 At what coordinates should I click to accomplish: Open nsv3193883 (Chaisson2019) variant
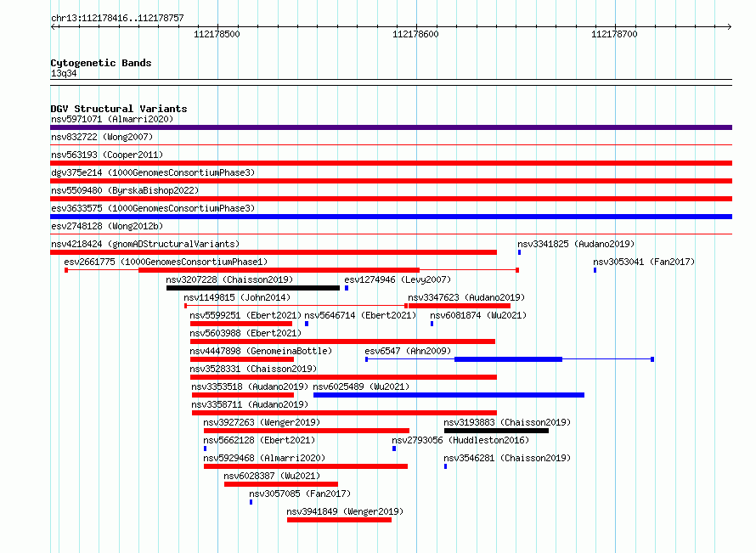(x=507, y=422)
